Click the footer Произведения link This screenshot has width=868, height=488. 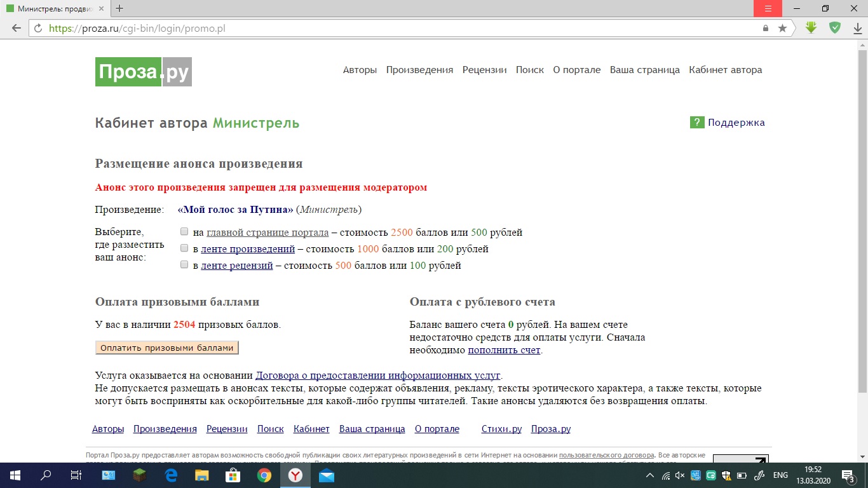165,429
